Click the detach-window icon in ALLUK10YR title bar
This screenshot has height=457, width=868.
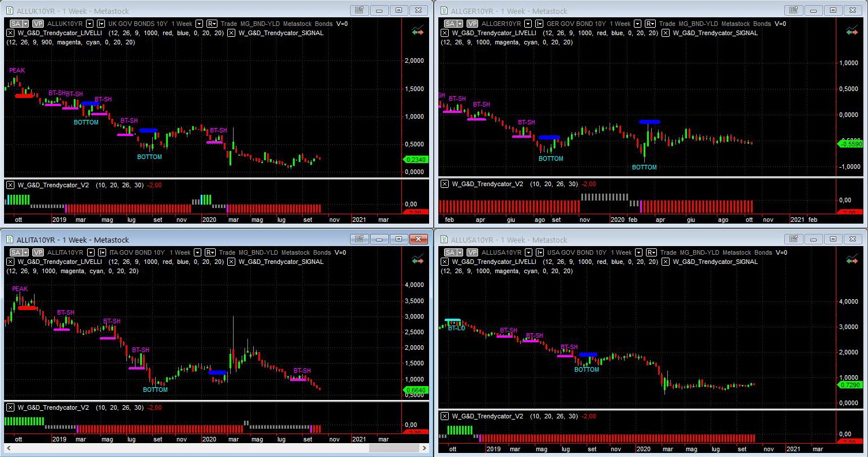click(x=359, y=10)
